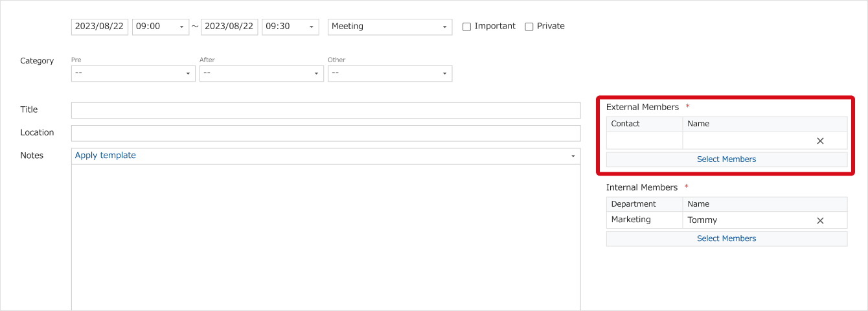The image size is (868, 311).
Task: Expand the Apply template selector
Action: tap(326, 155)
